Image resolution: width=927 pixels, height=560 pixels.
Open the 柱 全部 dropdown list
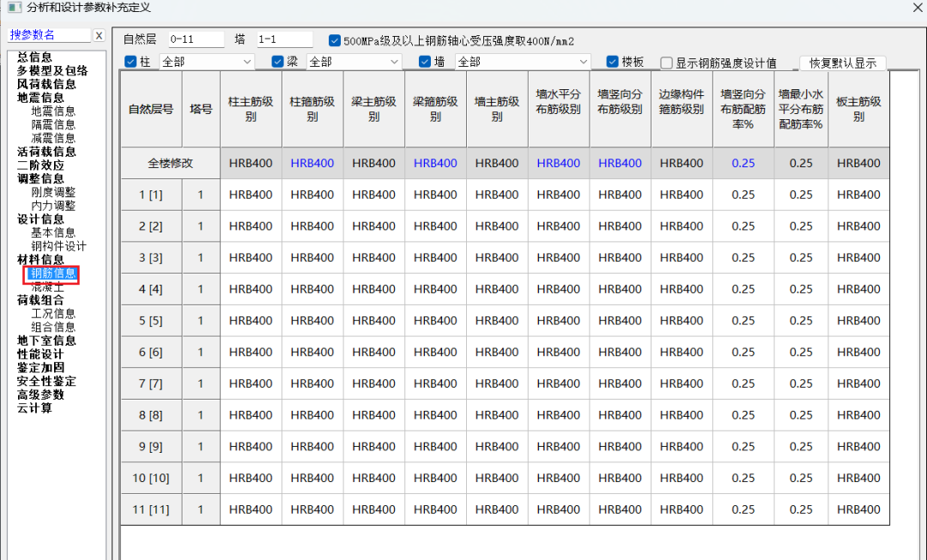pos(249,62)
